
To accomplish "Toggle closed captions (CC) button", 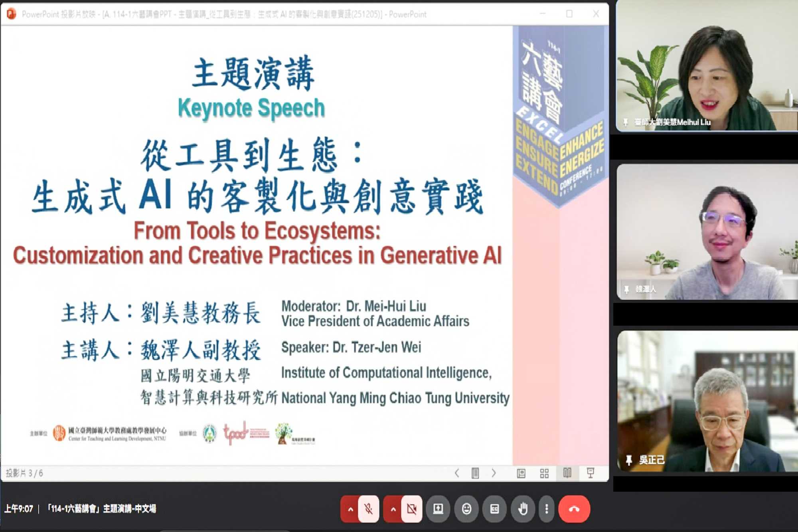I will click(494, 509).
